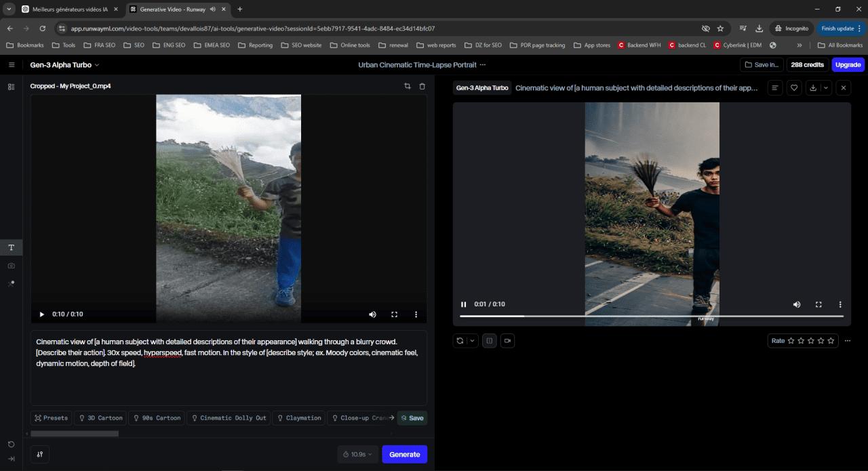Rate the output five stars
This screenshot has height=471, width=868.
tap(831, 341)
